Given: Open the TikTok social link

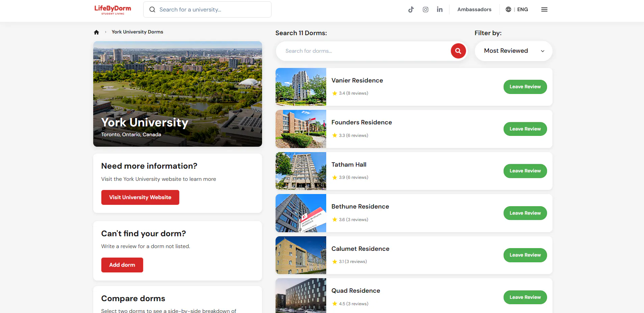Looking at the screenshot, I should pyautogui.click(x=411, y=9).
